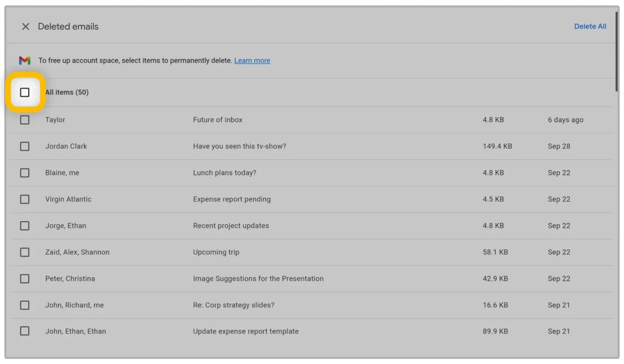Viewport: 624px width, 364px height.
Task: Open "Have you seen this tv-show?" email
Action: [240, 146]
